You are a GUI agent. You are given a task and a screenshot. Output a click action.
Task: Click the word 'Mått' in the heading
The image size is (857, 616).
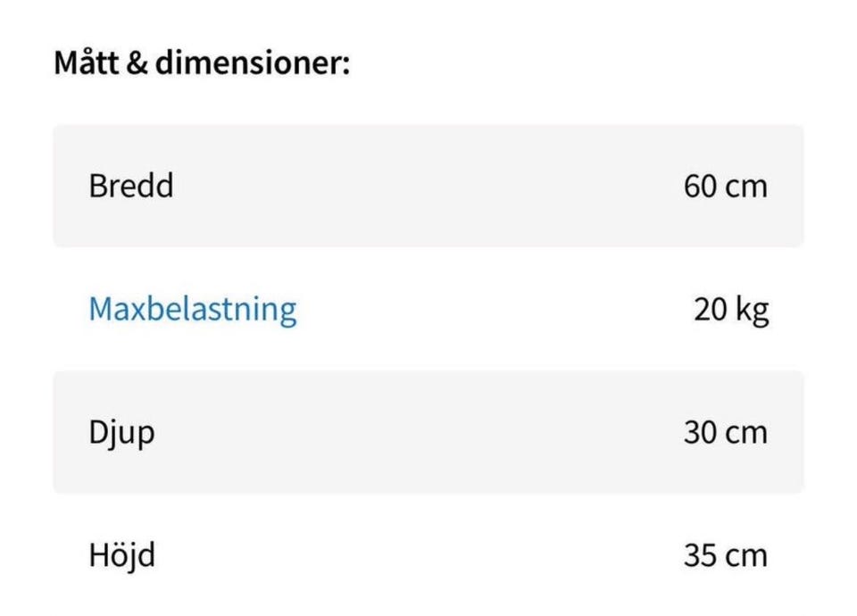click(x=84, y=64)
